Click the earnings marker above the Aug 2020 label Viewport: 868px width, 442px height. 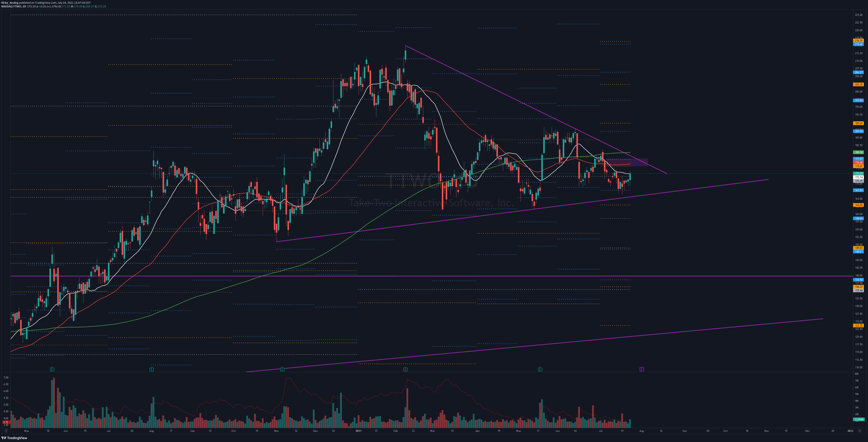[x=152, y=369]
